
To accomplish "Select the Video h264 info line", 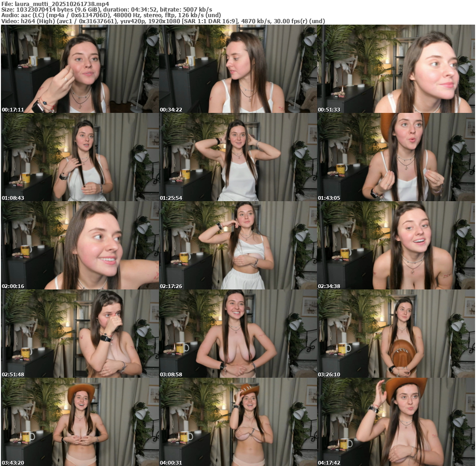I will click(163, 21).
